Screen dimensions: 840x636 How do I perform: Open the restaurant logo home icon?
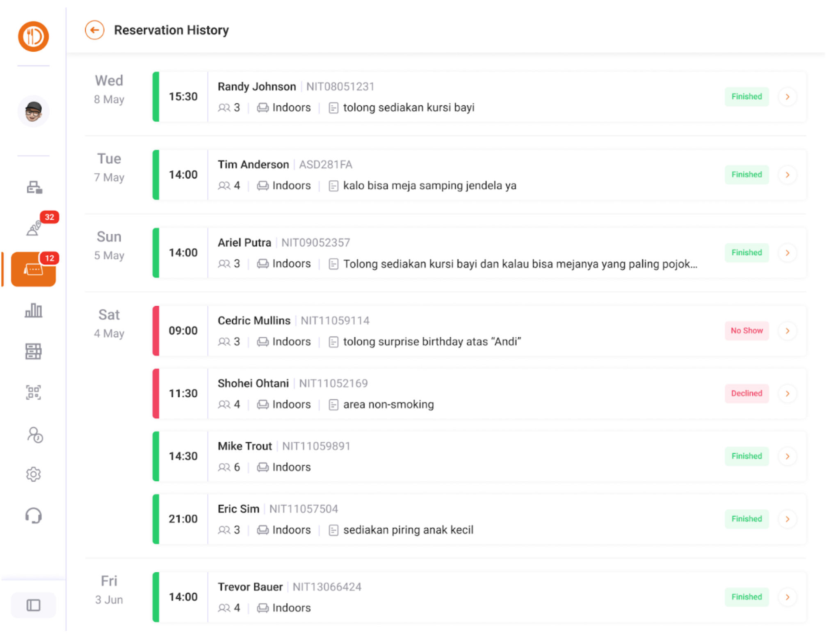[x=33, y=37]
